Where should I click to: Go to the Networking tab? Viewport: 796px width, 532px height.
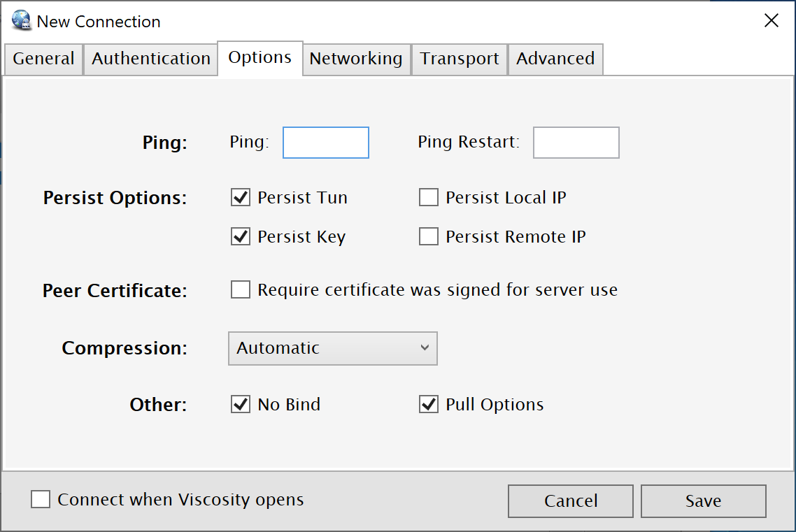tap(356, 59)
